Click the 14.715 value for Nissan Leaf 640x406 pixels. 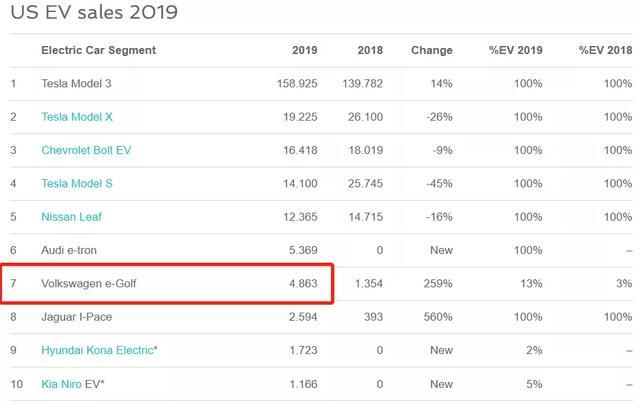click(366, 217)
